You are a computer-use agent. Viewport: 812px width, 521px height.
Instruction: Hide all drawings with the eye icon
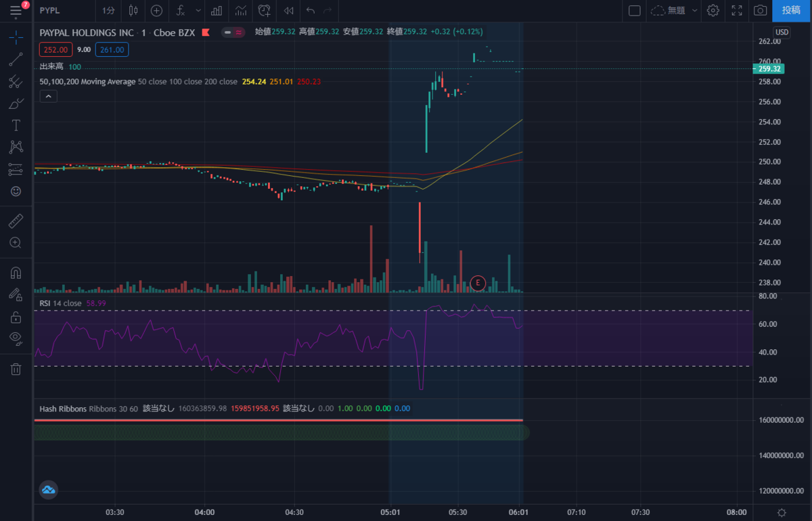coord(16,338)
